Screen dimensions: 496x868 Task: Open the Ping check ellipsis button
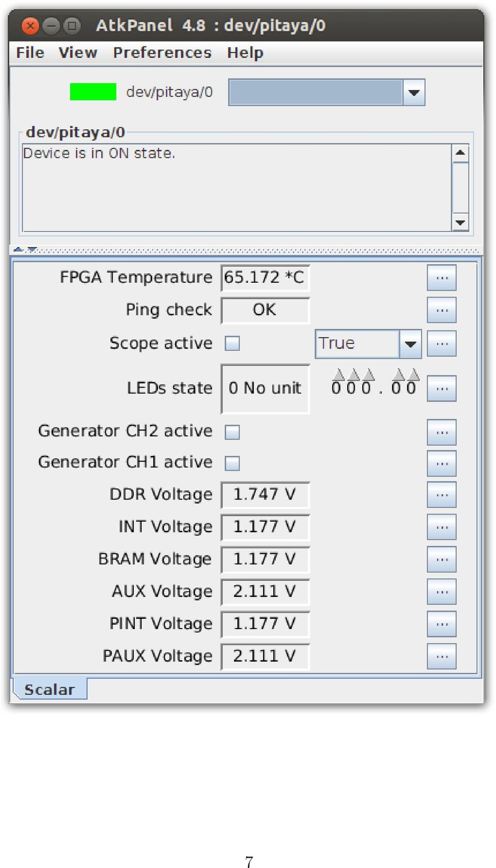point(442,310)
